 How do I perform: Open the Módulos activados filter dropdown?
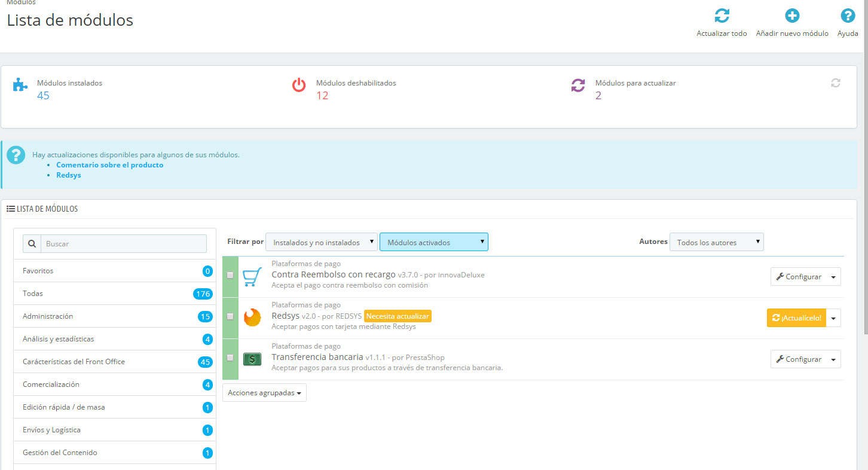[434, 242]
